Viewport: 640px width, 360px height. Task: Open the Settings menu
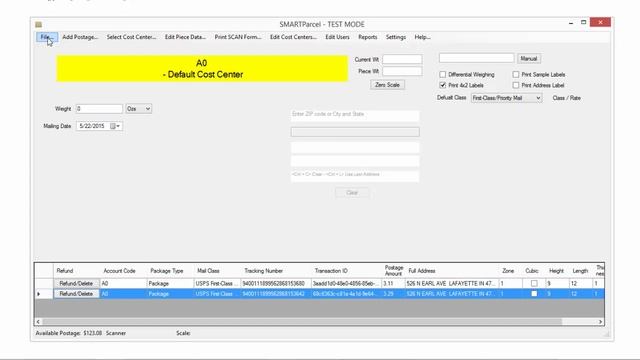396,37
